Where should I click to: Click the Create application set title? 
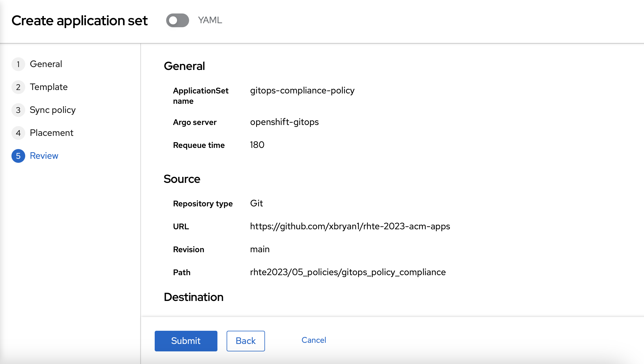click(80, 21)
